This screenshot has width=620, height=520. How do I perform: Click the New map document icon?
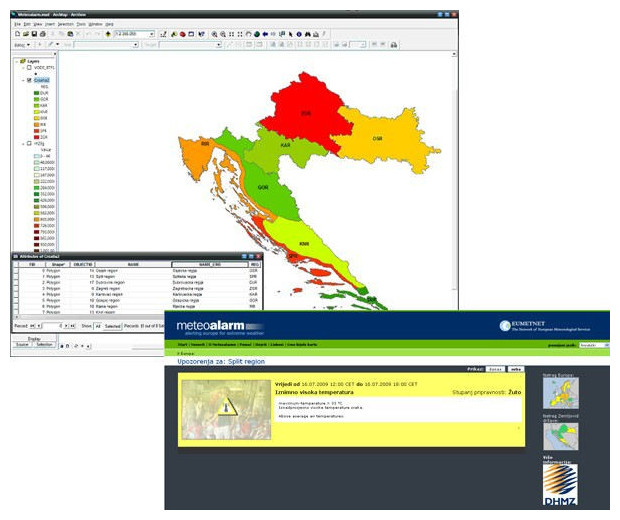pyautogui.click(x=17, y=34)
